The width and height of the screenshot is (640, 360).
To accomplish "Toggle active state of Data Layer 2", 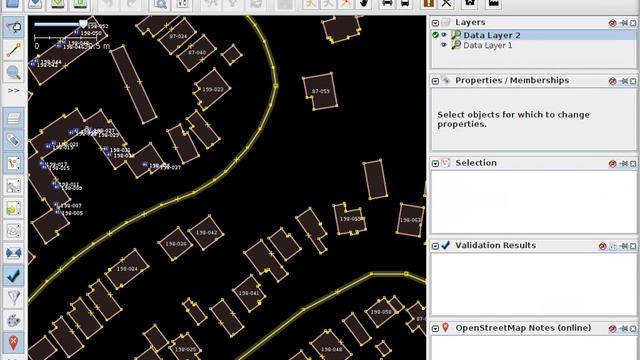I will pyautogui.click(x=435, y=35).
